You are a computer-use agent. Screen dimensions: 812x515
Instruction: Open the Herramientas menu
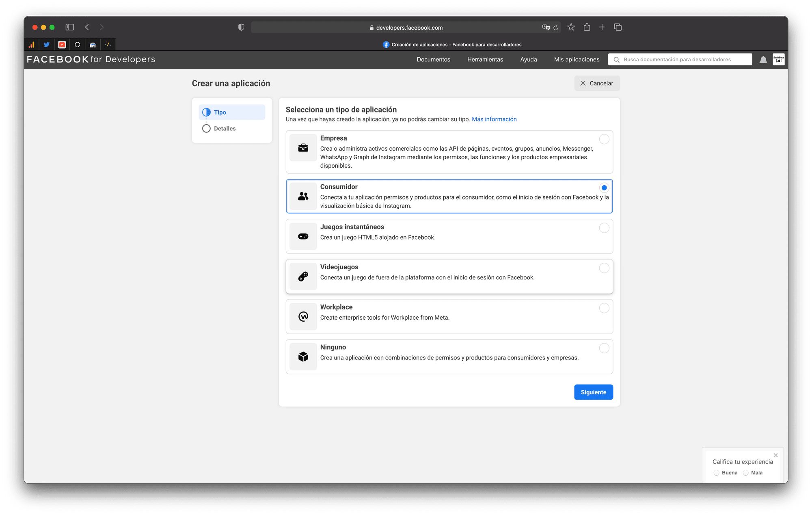(x=485, y=60)
